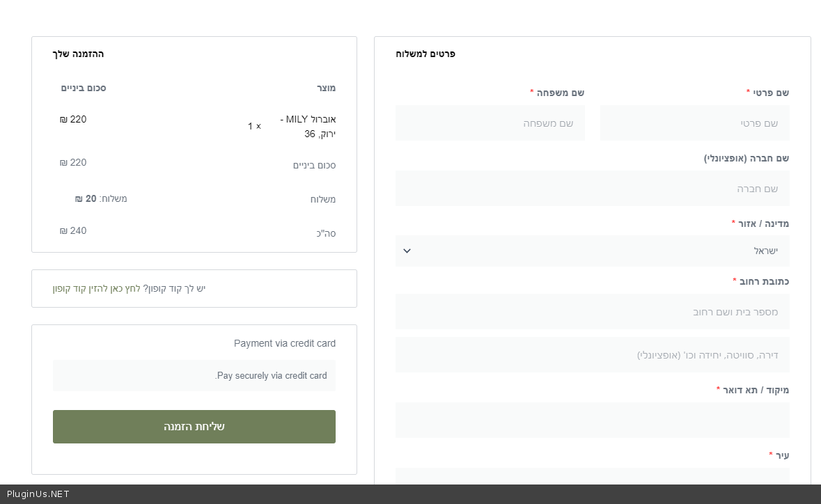This screenshot has width=821, height=504.
Task: Click the last name (שם משפחה) input field
Action: (490, 123)
